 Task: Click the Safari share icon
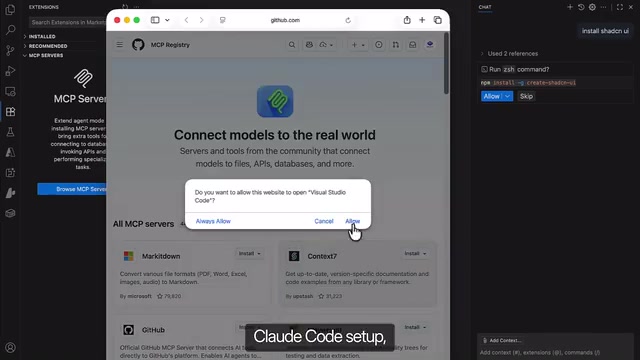click(407, 20)
